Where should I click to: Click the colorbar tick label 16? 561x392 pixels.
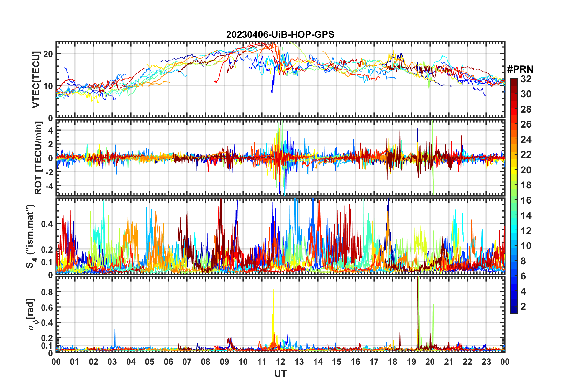[526, 200]
